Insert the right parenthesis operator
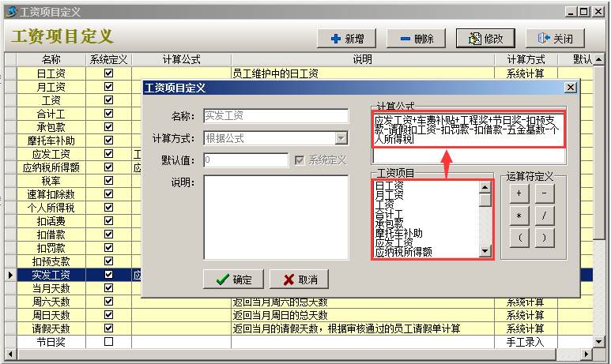Viewport: 611px width, 364px height. pyautogui.click(x=545, y=237)
